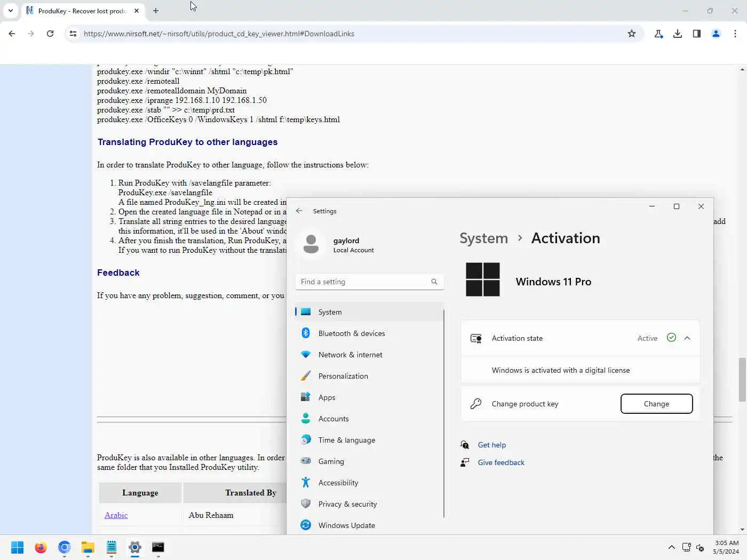The width and height of the screenshot is (747, 560).
Task: Open Chrome downloads icon
Action: click(x=678, y=34)
